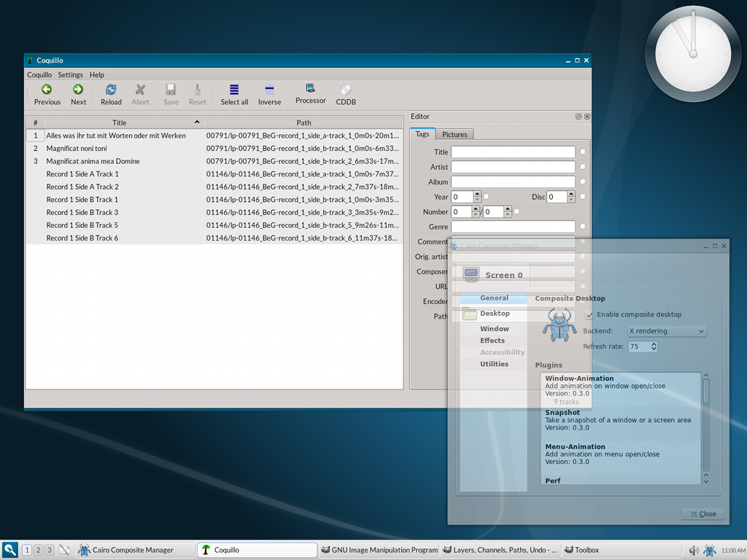Open the Settings menu
The width and height of the screenshot is (747, 560).
coord(71,75)
